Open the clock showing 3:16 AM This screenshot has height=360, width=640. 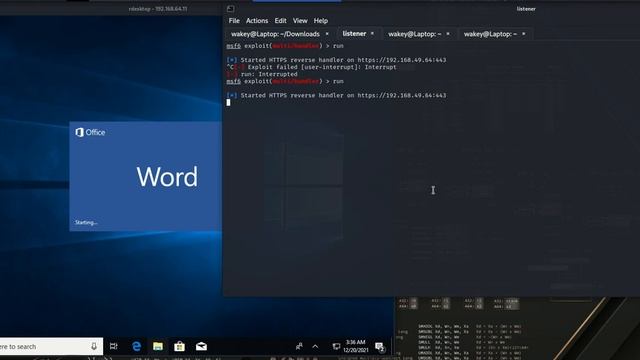pos(356,346)
